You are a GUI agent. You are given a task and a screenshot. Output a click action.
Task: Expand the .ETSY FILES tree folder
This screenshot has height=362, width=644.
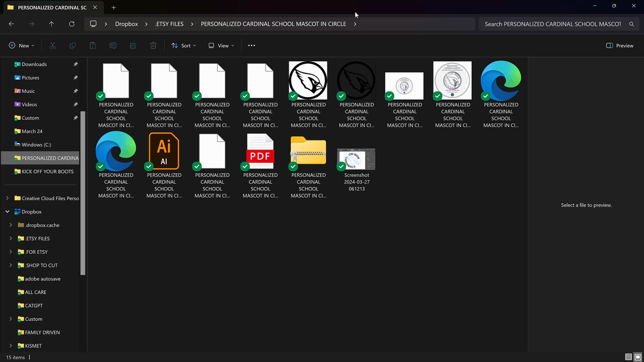11,239
